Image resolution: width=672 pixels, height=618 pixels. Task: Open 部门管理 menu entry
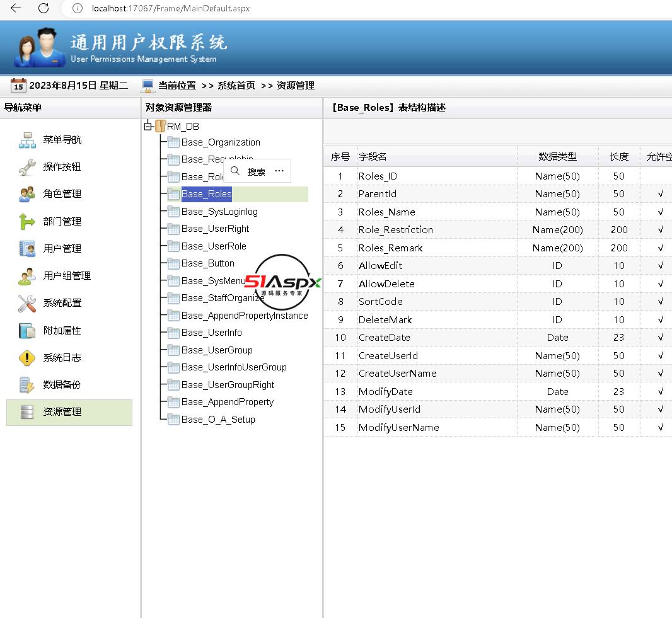62,221
